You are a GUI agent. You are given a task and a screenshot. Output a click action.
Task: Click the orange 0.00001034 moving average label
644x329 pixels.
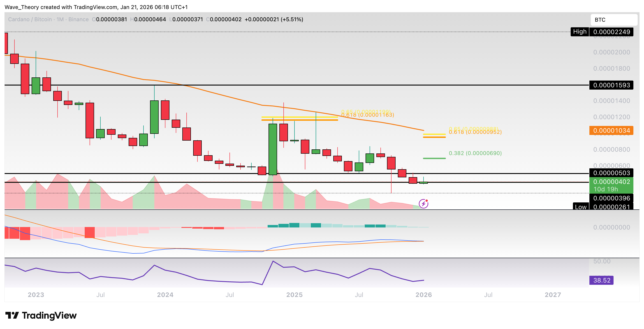[611, 130]
